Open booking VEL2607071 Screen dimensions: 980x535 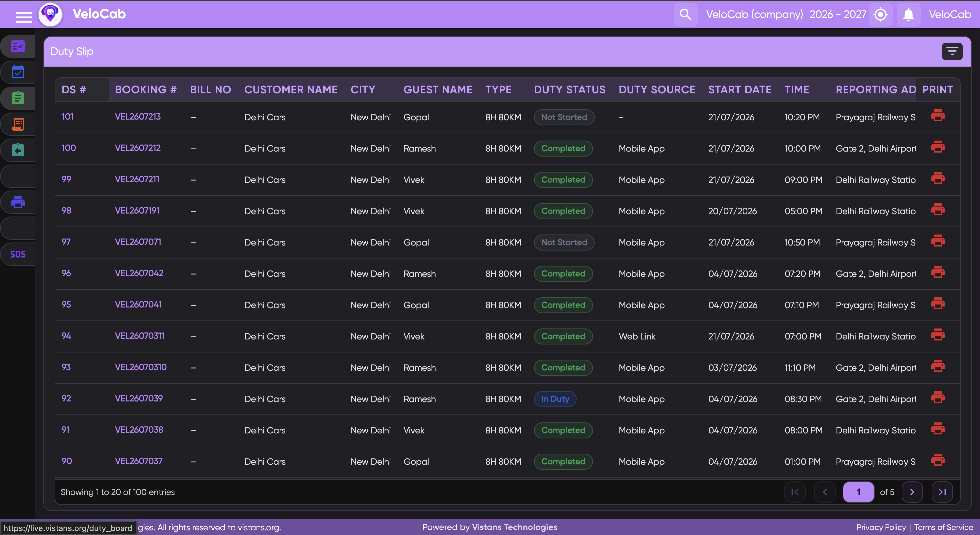tap(138, 242)
